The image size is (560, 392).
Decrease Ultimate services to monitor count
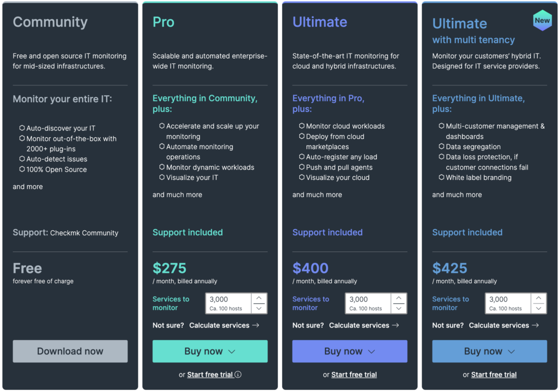pos(399,308)
